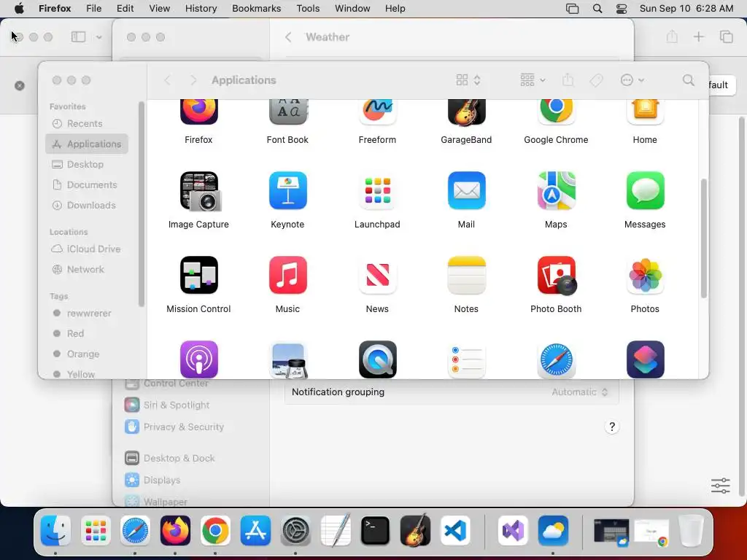
Task: Select the Mission Control app icon
Action: pyautogui.click(x=198, y=275)
